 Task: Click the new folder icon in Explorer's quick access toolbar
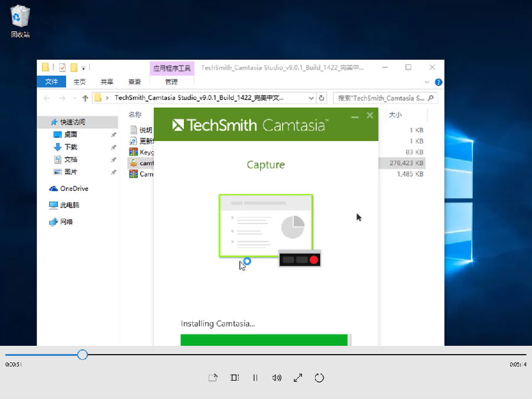74,67
